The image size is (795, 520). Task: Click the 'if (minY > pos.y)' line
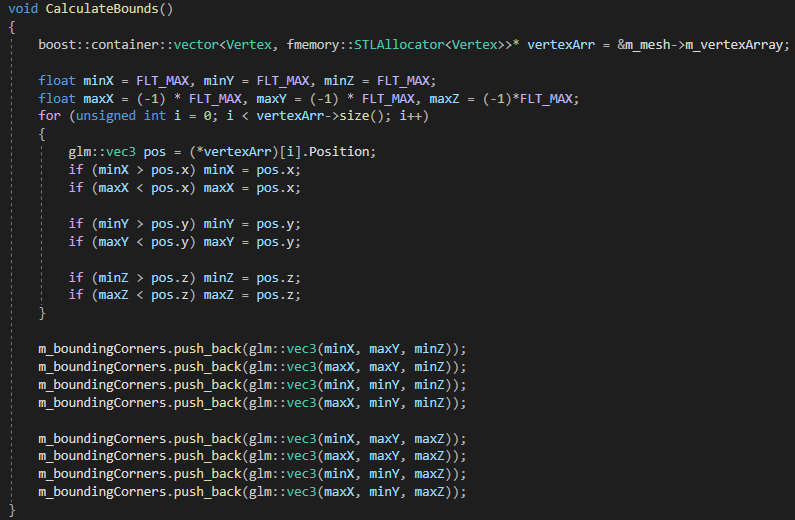coord(185,224)
